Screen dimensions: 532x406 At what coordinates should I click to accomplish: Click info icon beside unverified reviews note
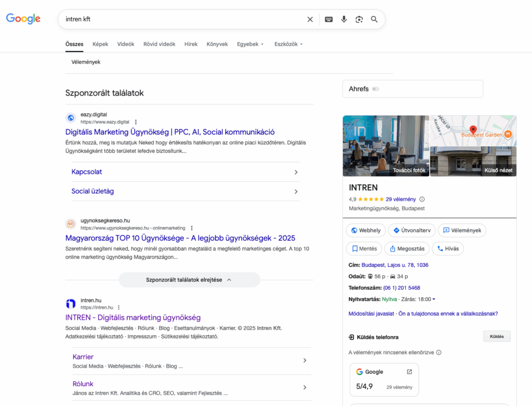[x=438, y=353]
